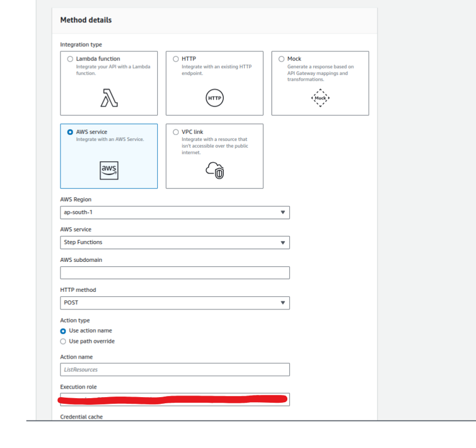Click the AWS subdomain input field
The width and height of the screenshot is (476, 448).
pyautogui.click(x=175, y=273)
